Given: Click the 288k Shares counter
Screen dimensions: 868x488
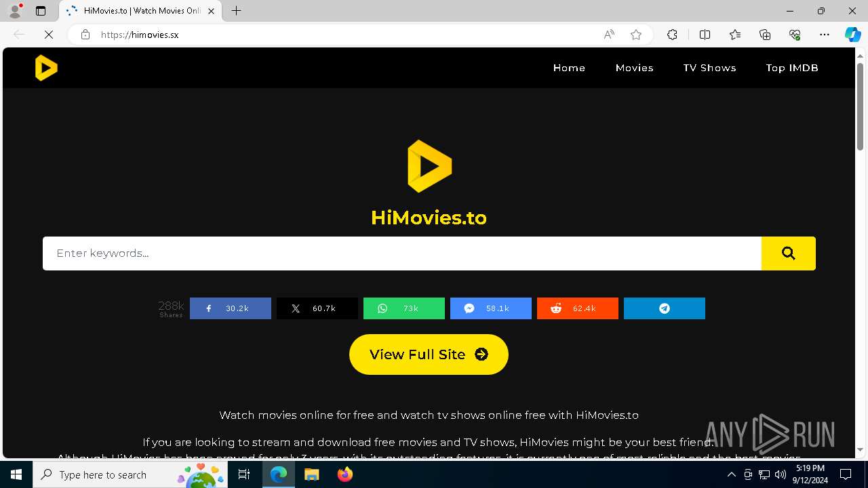Looking at the screenshot, I should tap(171, 309).
